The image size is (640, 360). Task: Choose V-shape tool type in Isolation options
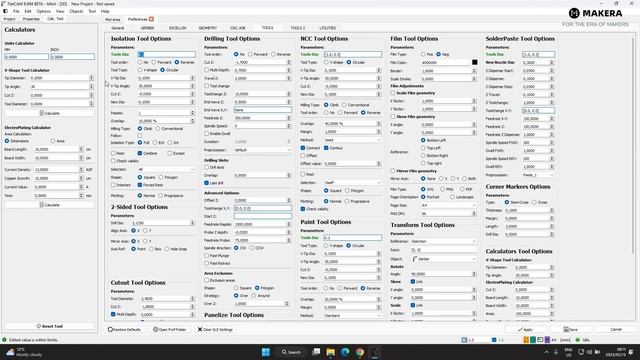(140, 70)
